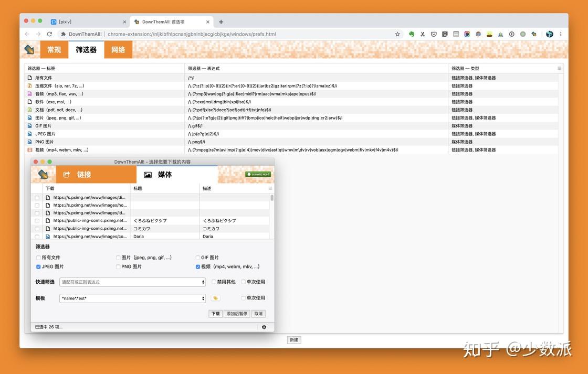Click the DownThemAll logo in the selection dialog
This screenshot has height=374, width=588.
coord(43,174)
